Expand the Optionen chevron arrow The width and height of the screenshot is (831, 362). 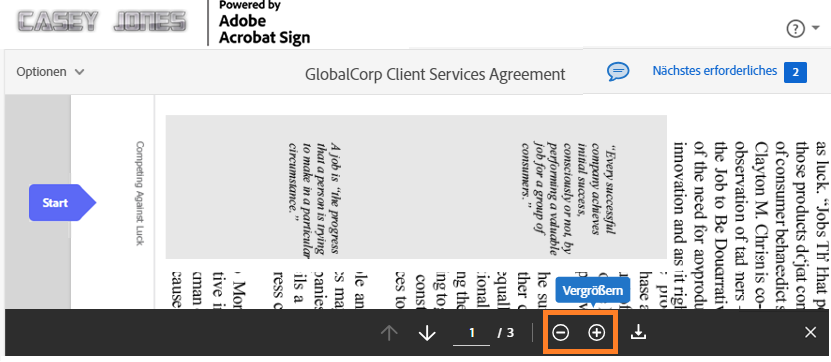[x=79, y=72]
